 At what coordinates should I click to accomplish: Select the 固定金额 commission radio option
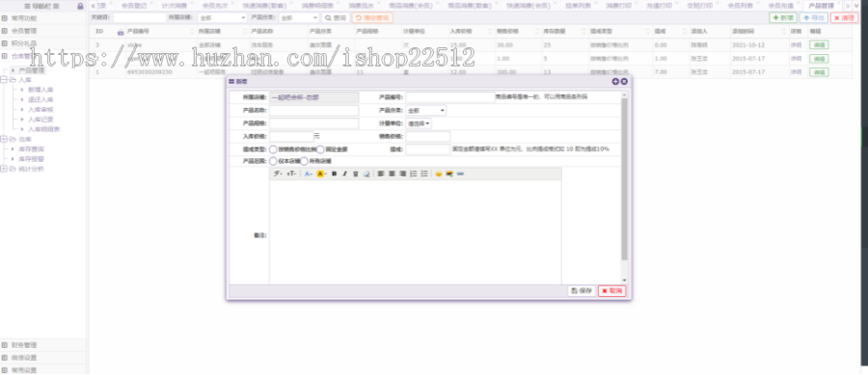tap(320, 149)
